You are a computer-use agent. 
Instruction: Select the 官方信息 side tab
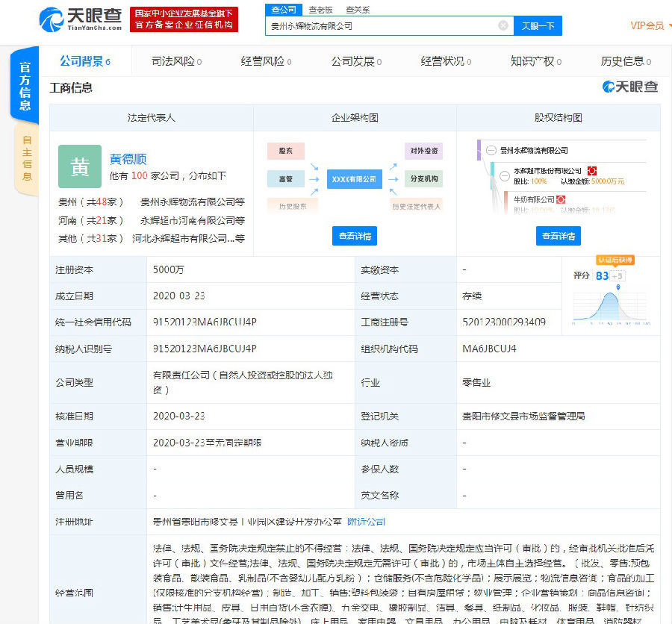click(25, 86)
